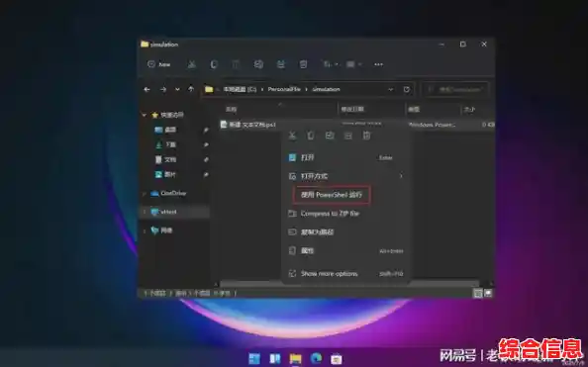
Task: Click the simulation breadcrumb in address bar
Action: tap(327, 89)
